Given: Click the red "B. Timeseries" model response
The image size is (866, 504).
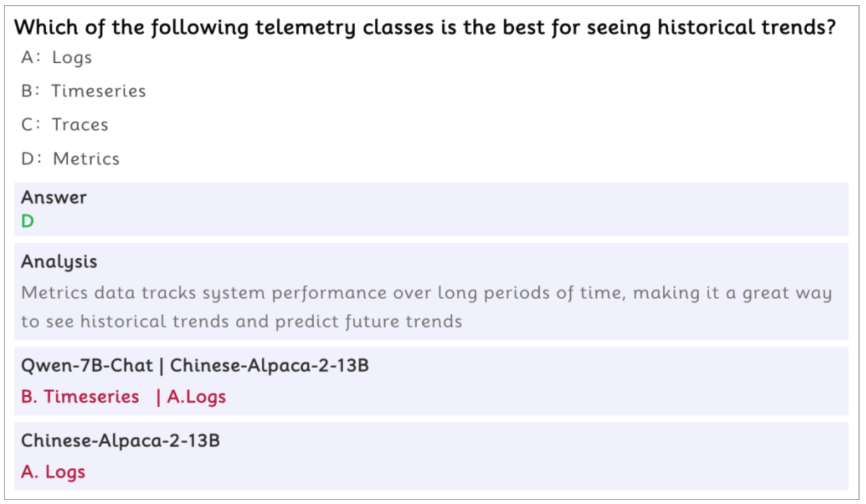Looking at the screenshot, I should [x=80, y=397].
